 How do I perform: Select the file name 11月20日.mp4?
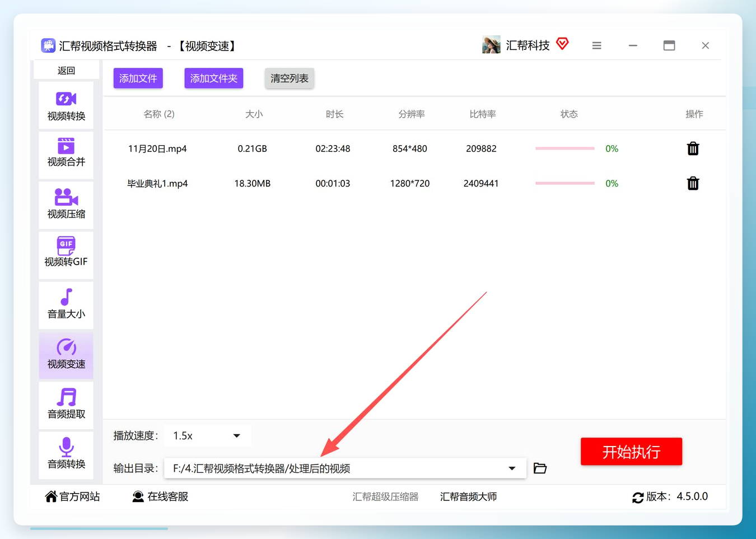click(157, 148)
